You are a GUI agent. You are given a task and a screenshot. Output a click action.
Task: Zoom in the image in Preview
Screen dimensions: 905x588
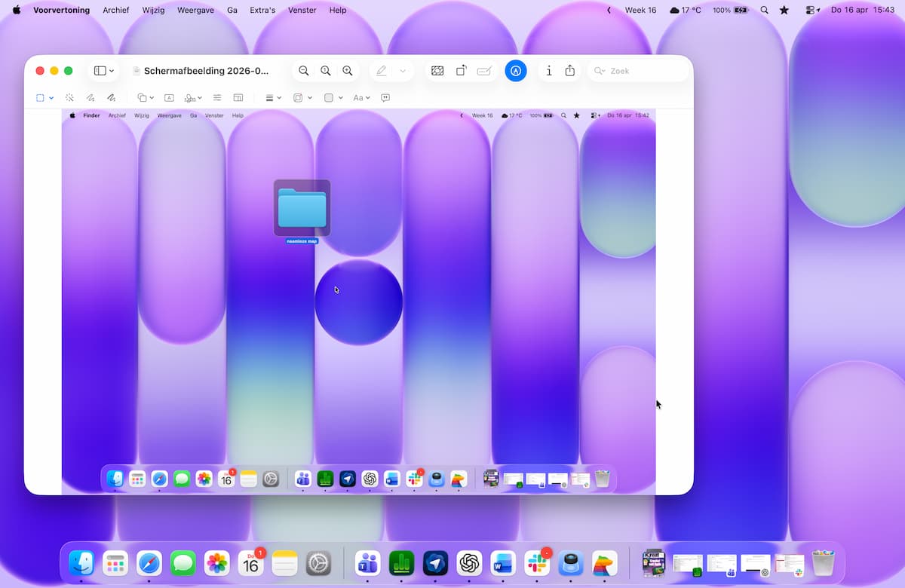[x=348, y=71]
